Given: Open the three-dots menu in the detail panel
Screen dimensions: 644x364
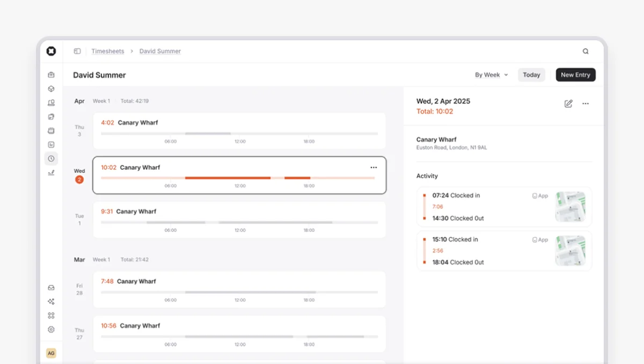Looking at the screenshot, I should (586, 104).
